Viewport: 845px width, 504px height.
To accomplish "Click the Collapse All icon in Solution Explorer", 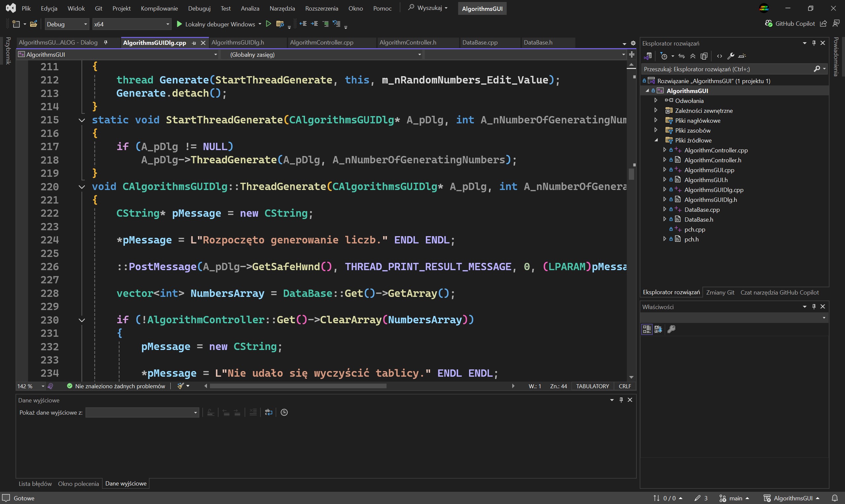I will point(693,56).
